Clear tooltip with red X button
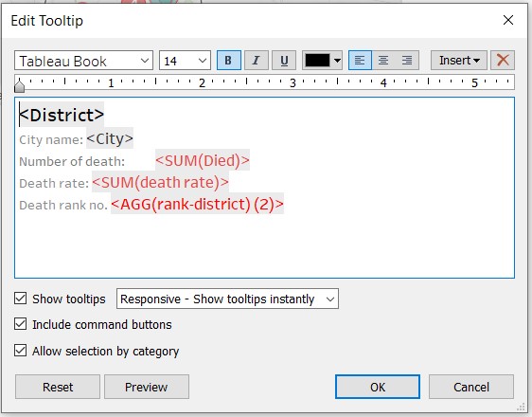Screen dimensions: 532x417 click(503, 61)
